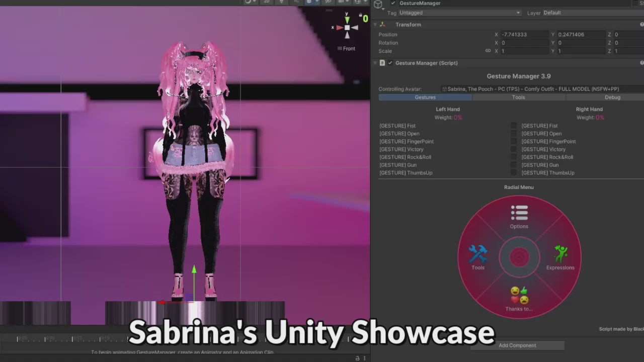
Task: Select left hand Victory gesture
Action: [x=401, y=149]
